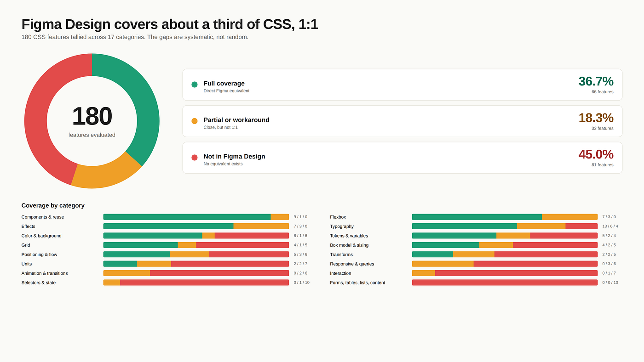This screenshot has height=362, width=644.
Task: Click the Tokens & variables label
Action: coord(349,236)
